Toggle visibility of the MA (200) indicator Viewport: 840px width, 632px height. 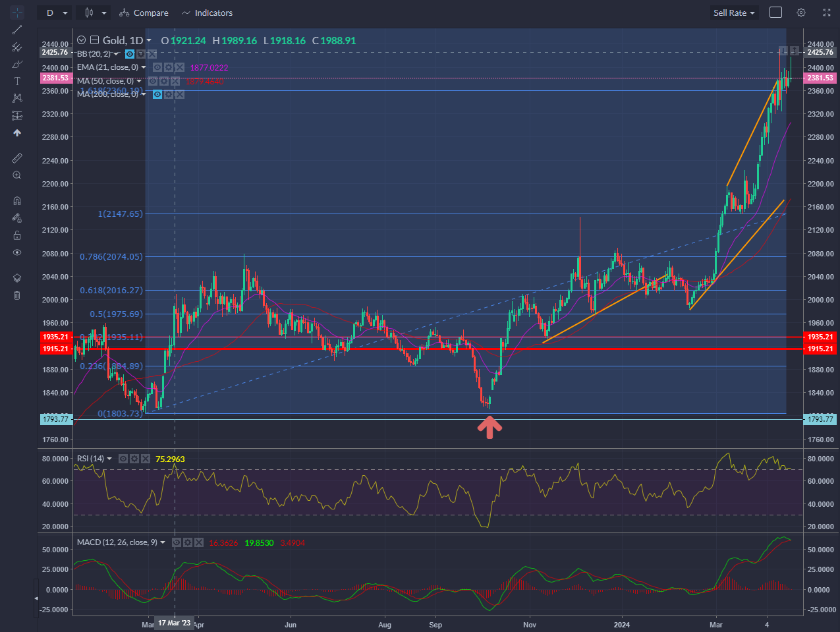tap(158, 94)
